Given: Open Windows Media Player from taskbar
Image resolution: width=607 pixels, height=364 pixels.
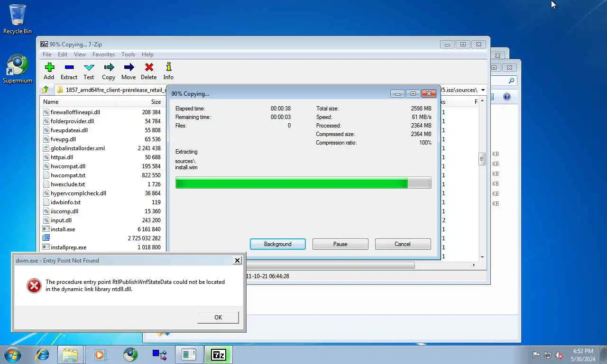Looking at the screenshot, I should (100, 355).
